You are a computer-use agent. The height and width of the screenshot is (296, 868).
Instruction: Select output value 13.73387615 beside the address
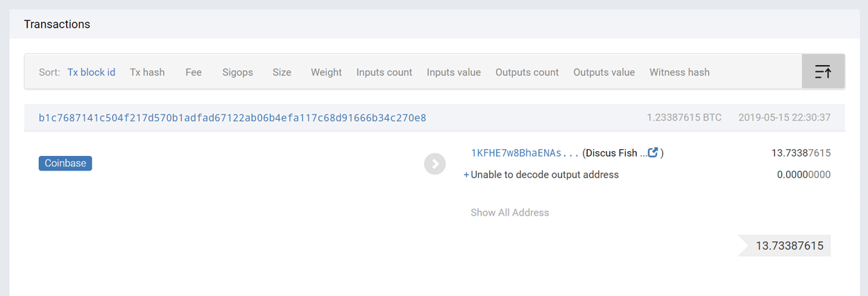coord(801,153)
